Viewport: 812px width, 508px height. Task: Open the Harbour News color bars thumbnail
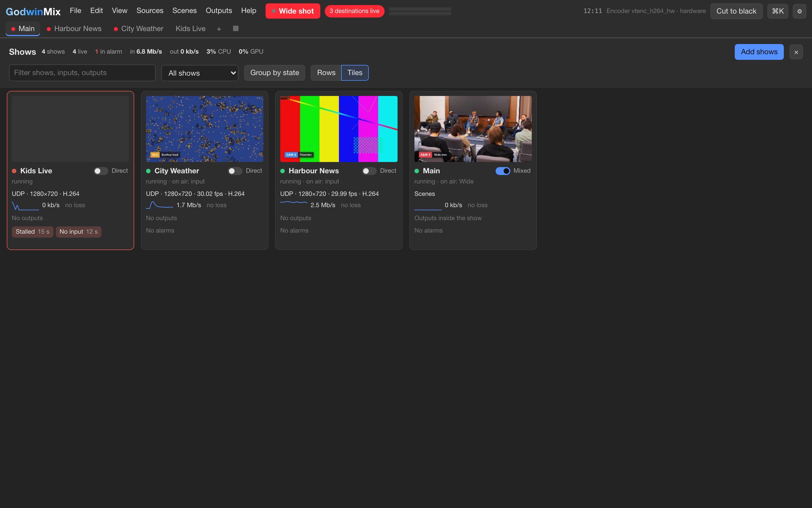[339, 129]
